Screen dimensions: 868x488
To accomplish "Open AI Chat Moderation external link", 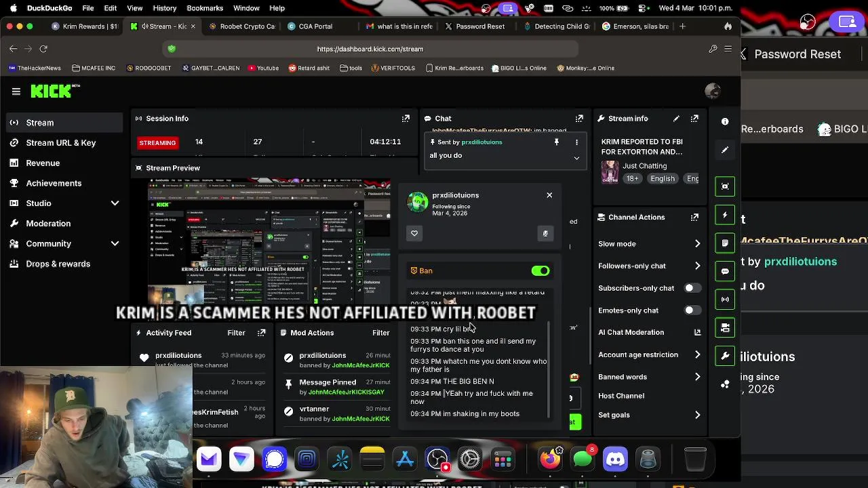I will (x=697, y=332).
